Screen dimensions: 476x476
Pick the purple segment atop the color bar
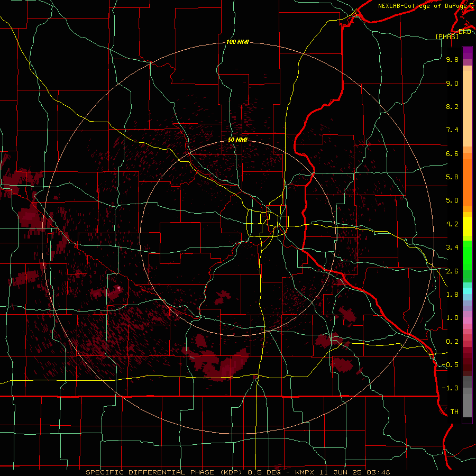467,53
